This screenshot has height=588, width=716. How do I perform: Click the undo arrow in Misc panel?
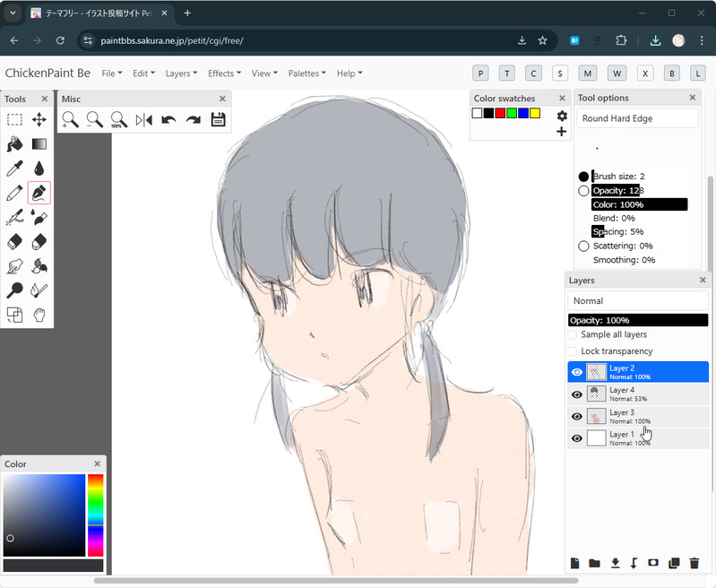click(x=168, y=119)
